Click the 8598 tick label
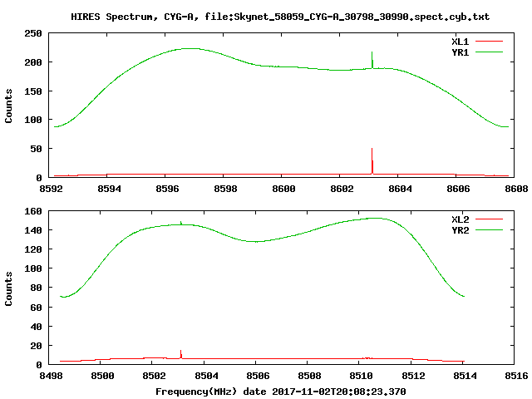 [225, 189]
